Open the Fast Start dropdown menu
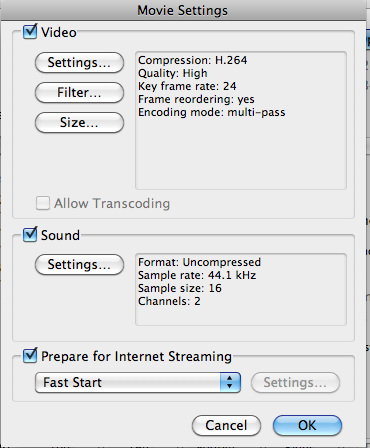370x448 pixels. coord(138,383)
